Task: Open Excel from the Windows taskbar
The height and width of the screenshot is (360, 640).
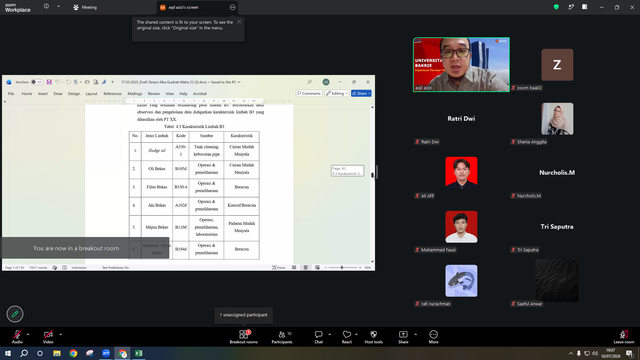Action: [x=139, y=353]
